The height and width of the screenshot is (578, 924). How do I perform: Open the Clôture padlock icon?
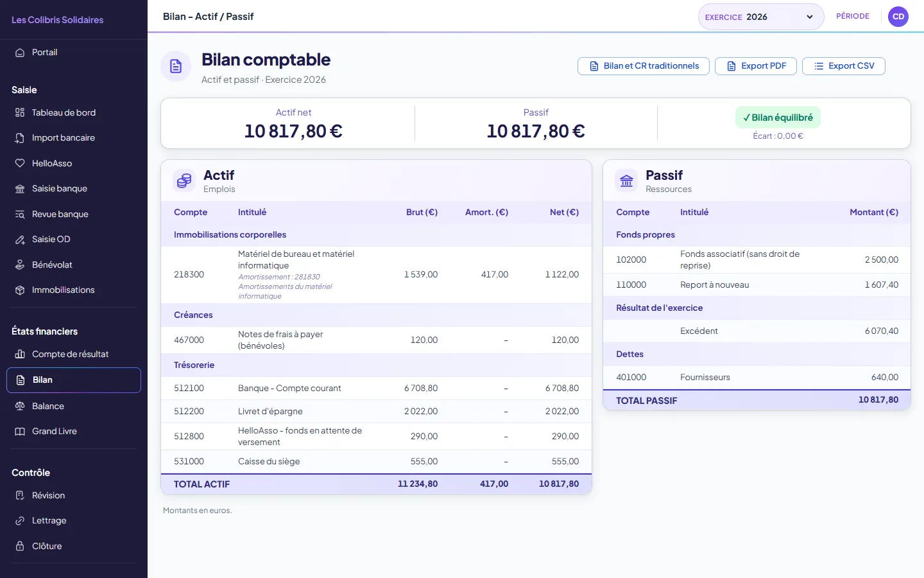point(20,546)
